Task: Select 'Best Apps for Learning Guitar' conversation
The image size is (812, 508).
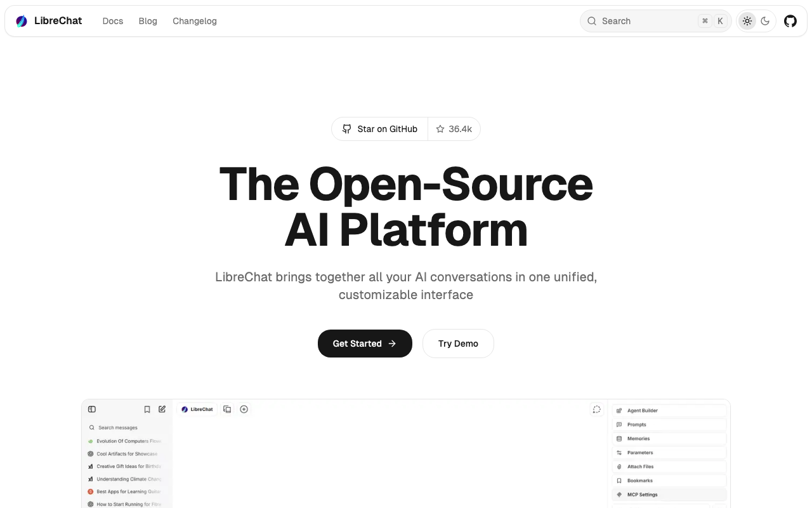Action: click(x=126, y=491)
